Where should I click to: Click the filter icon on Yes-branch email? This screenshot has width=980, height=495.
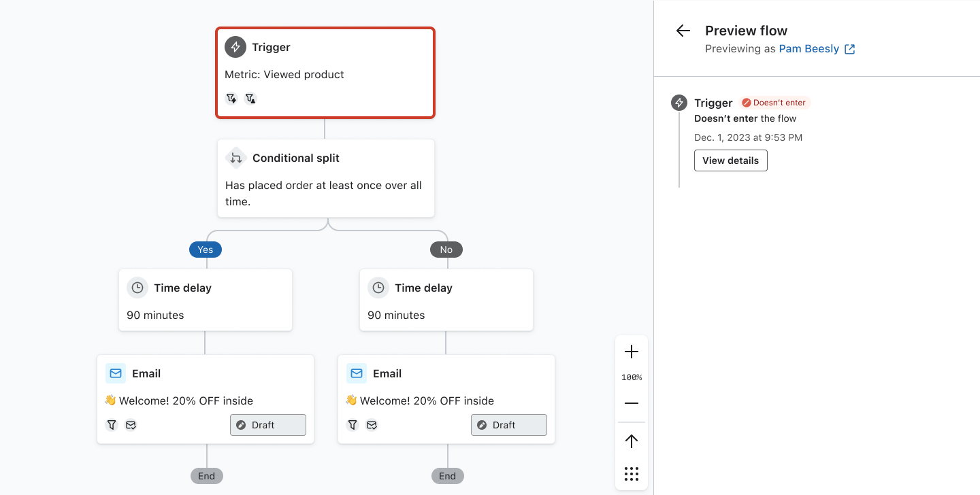112,425
